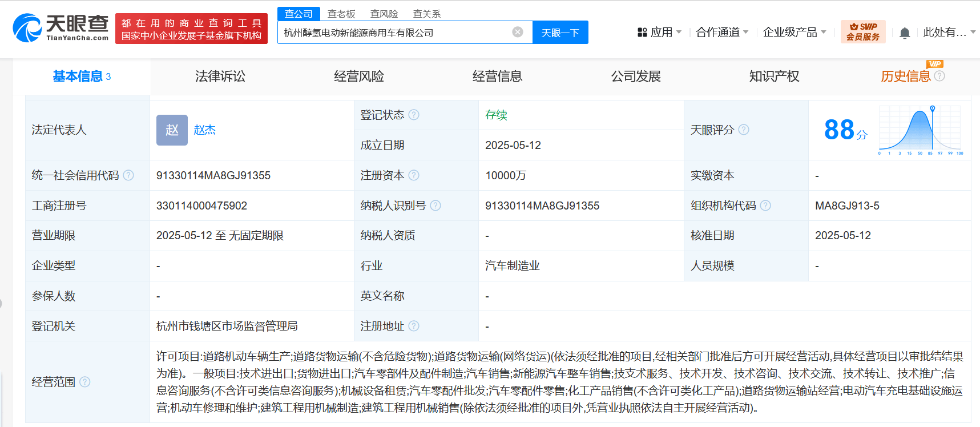Click 杭州市钱塘区市场监督管理局 registration authority

[227, 326]
